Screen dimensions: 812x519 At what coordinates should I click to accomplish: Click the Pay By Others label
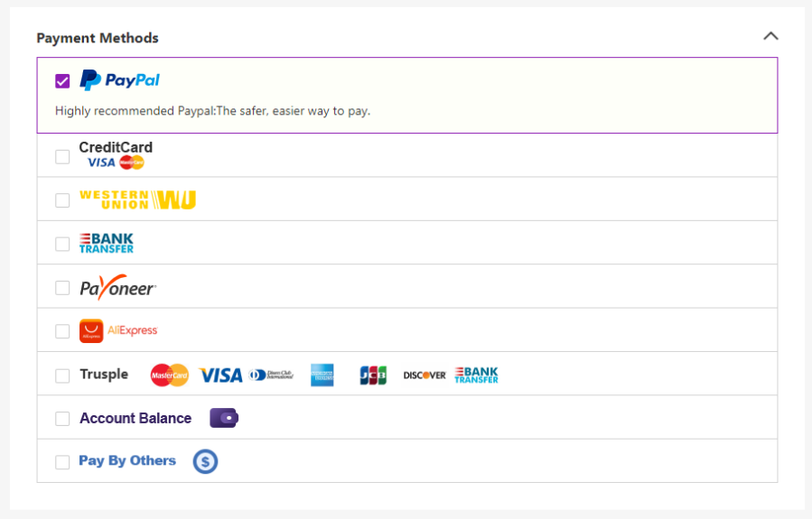[127, 460]
